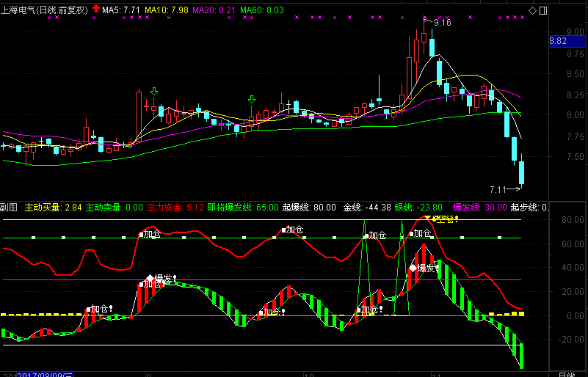Click the 7.75 value on the price axis
This screenshot has width=588, height=377.
pos(575,136)
